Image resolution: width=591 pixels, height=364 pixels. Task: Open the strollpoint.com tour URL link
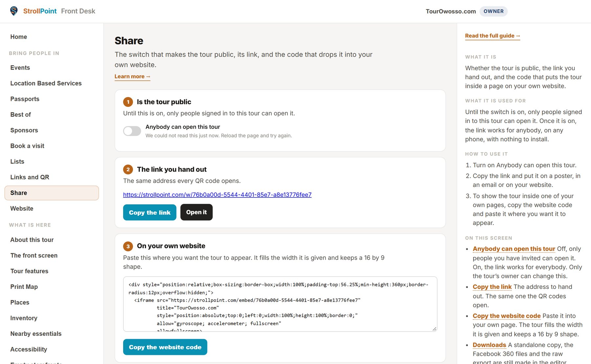pos(217,195)
